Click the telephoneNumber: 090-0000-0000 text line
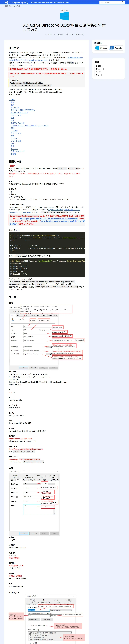 coord(22,441)
